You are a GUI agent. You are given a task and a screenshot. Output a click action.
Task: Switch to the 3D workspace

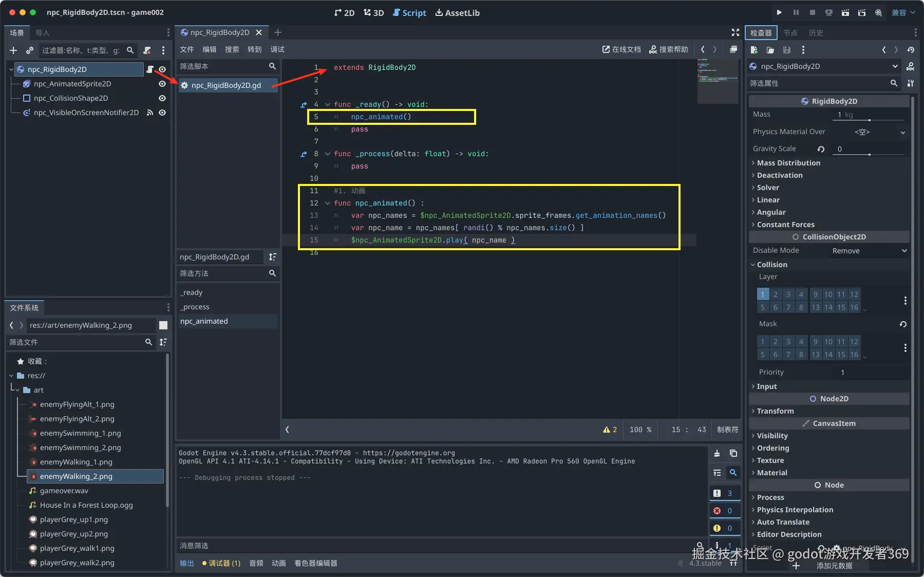pyautogui.click(x=373, y=13)
